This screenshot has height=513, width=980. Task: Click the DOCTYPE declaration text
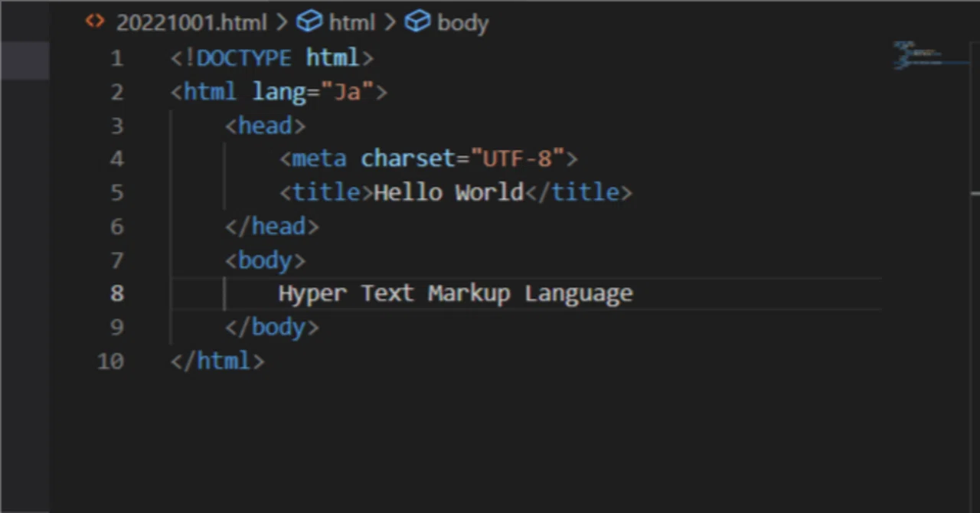pos(272,58)
